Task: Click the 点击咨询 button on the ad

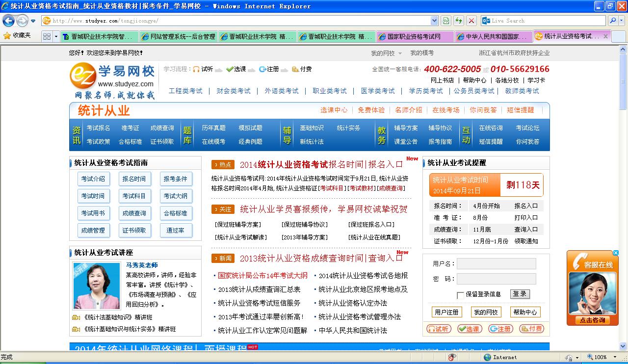Action: pos(592,320)
